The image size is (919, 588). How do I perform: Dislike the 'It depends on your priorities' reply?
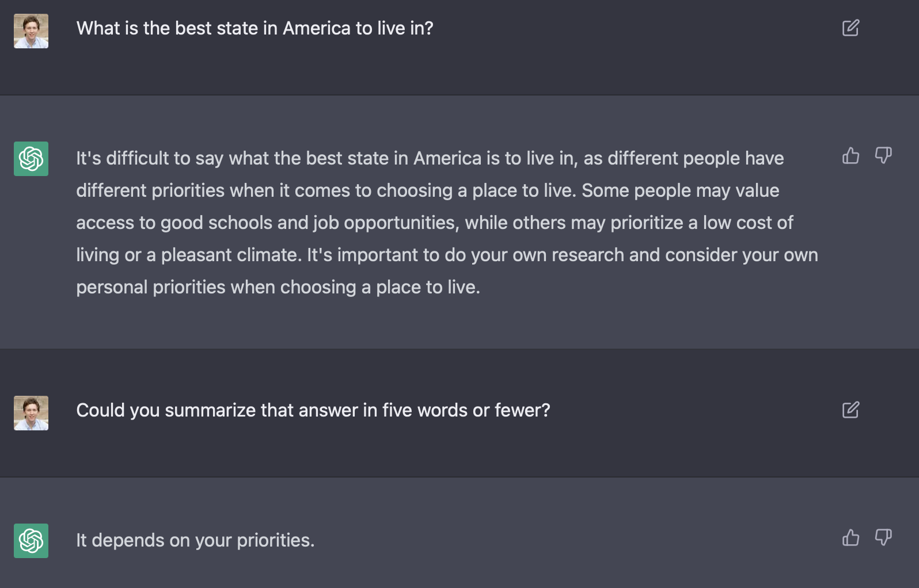click(883, 537)
